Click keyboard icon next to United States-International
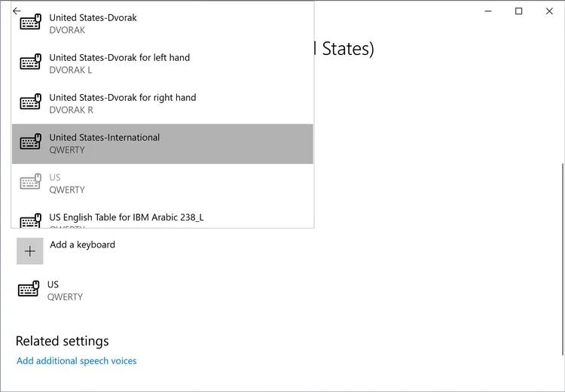 click(x=30, y=142)
